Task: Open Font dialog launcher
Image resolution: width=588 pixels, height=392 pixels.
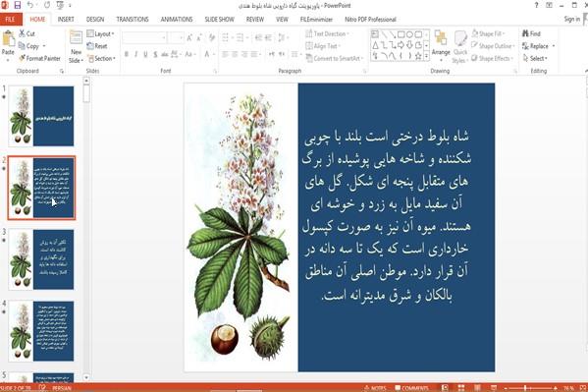Action: 215,71
